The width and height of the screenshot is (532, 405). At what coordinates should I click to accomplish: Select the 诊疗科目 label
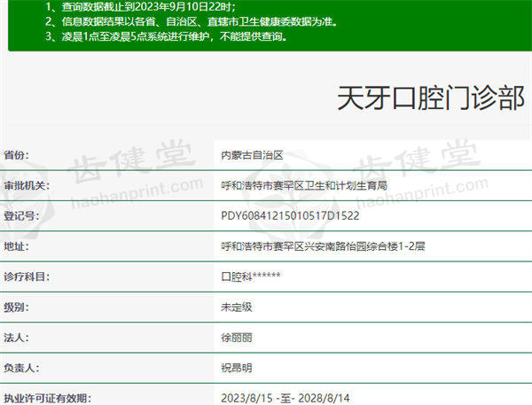[27, 276]
